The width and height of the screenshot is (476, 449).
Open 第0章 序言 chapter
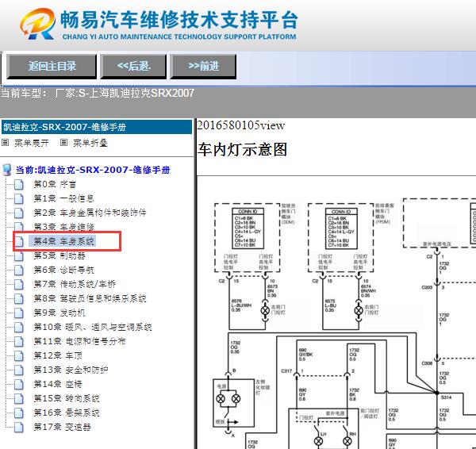coord(55,184)
